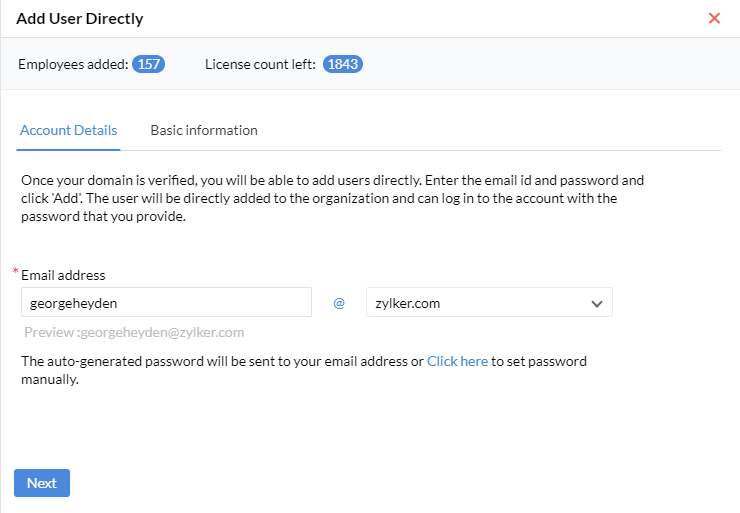
Task: Click the 'Email address' field label
Action: click(x=63, y=275)
